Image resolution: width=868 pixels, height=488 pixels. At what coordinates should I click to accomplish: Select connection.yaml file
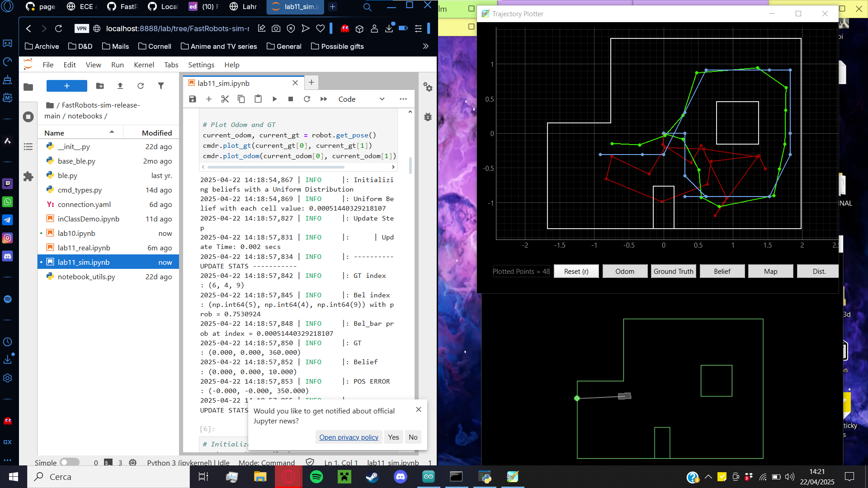tap(108, 204)
